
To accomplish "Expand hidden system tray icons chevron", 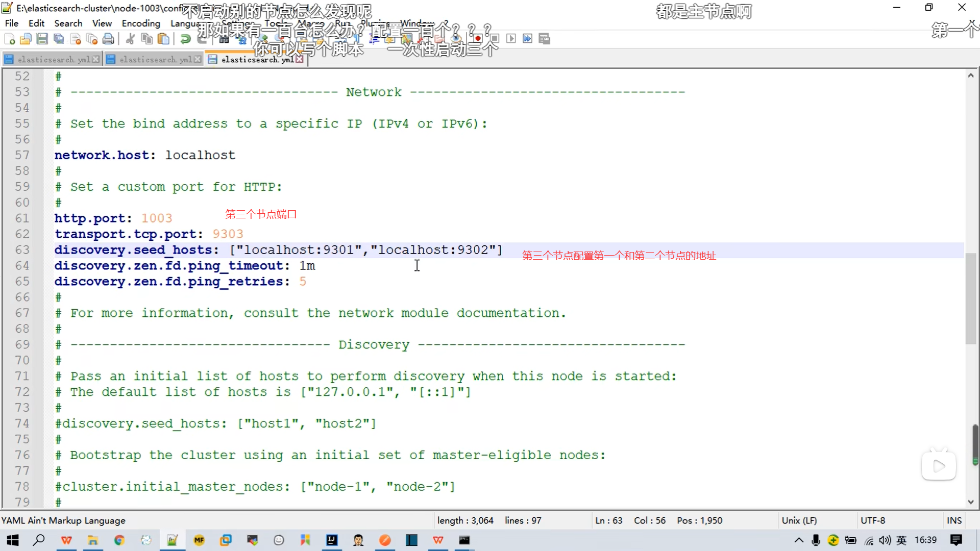I will [x=799, y=540].
